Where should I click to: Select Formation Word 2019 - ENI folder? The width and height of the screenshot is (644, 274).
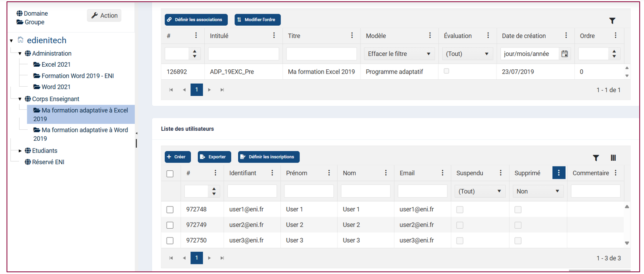point(73,76)
